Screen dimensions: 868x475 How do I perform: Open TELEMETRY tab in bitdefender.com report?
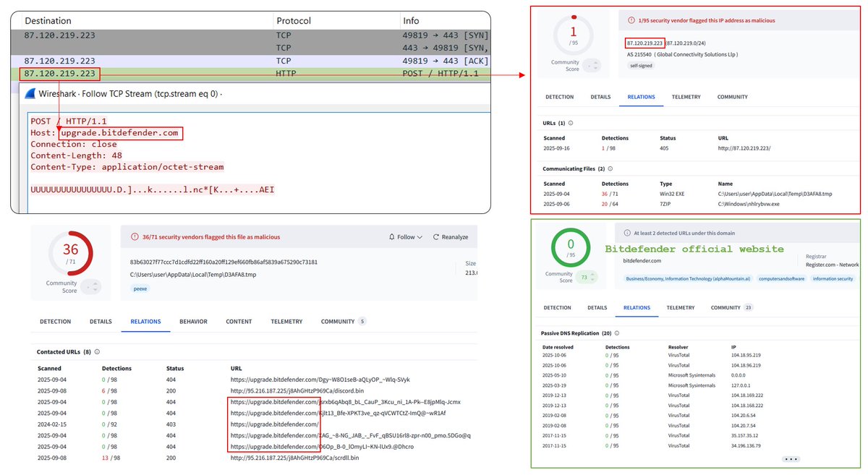[x=681, y=308]
